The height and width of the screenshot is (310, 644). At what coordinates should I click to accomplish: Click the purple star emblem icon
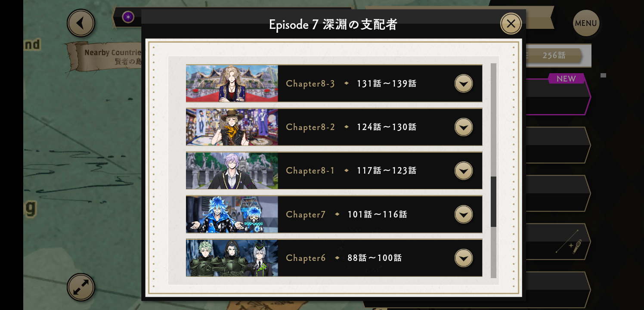click(128, 17)
